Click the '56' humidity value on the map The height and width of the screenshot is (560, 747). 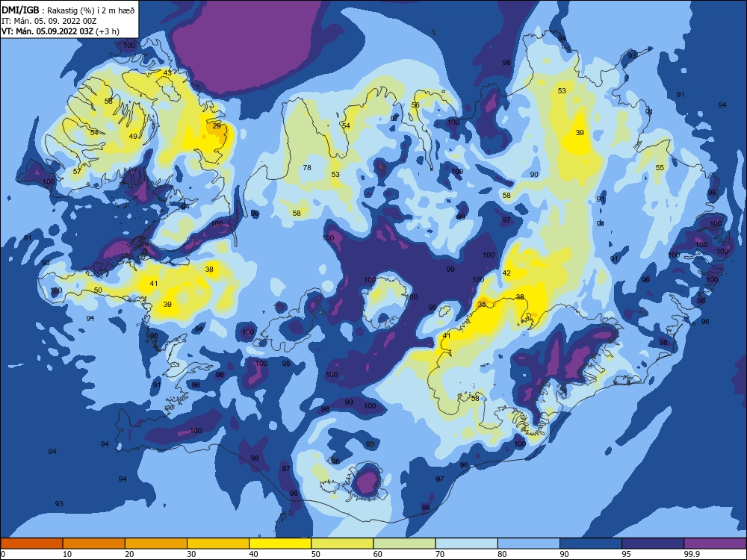tap(415, 105)
